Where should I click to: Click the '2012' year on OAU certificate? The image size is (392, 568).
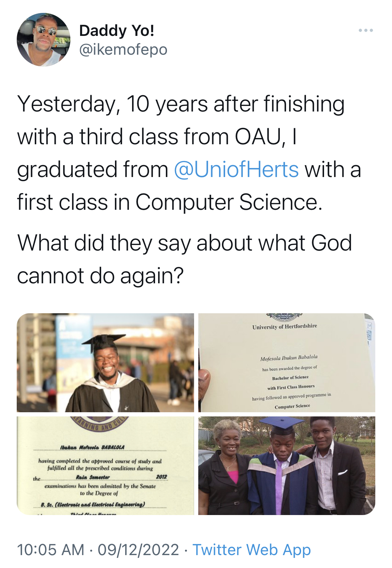click(161, 477)
